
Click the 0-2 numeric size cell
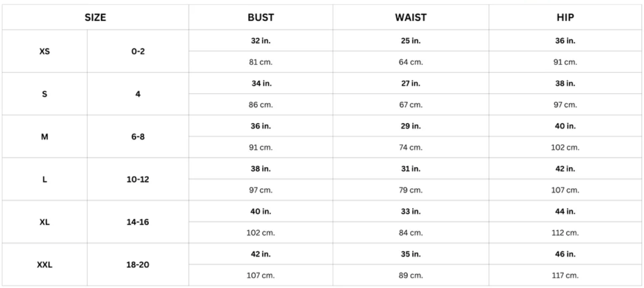pyautogui.click(x=138, y=52)
